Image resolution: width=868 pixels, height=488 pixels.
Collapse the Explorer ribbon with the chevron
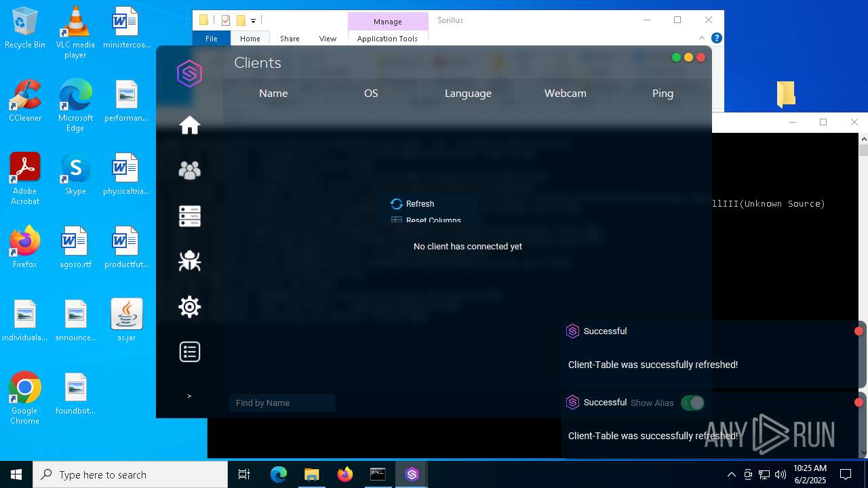[703, 38]
